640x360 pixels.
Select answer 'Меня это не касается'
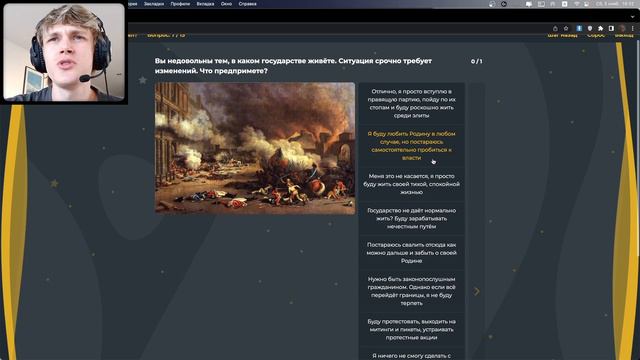pos(411,184)
